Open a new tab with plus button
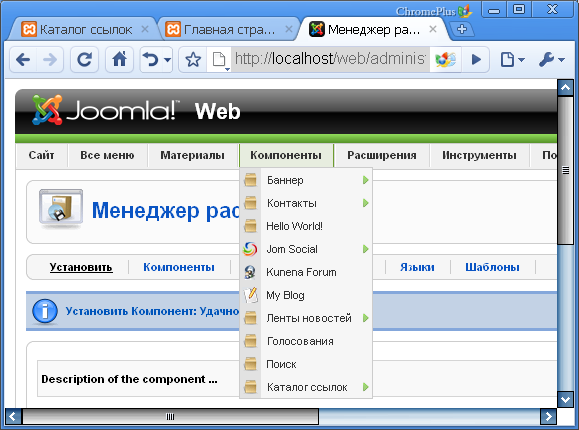Image resolution: width=579 pixels, height=430 pixels. tap(462, 29)
